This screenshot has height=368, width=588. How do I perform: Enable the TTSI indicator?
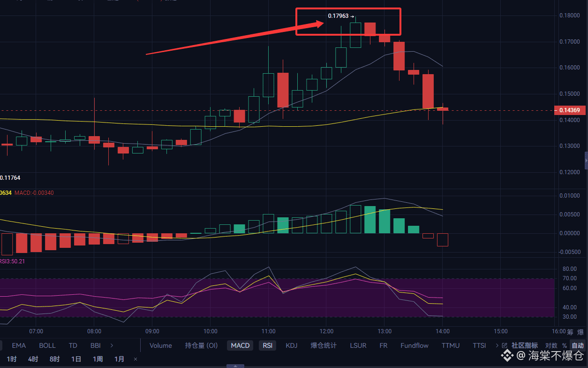[x=480, y=345]
